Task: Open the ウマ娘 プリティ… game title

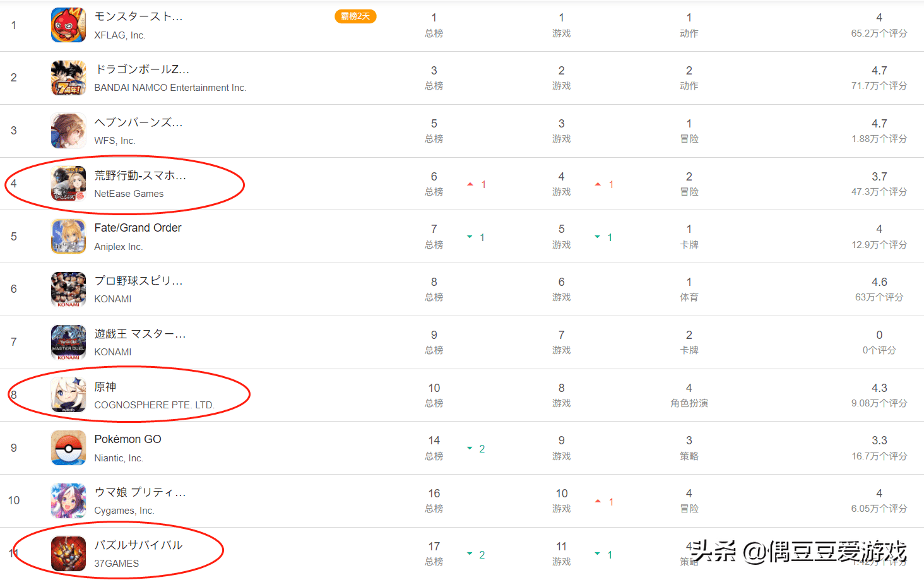Action: (140, 492)
